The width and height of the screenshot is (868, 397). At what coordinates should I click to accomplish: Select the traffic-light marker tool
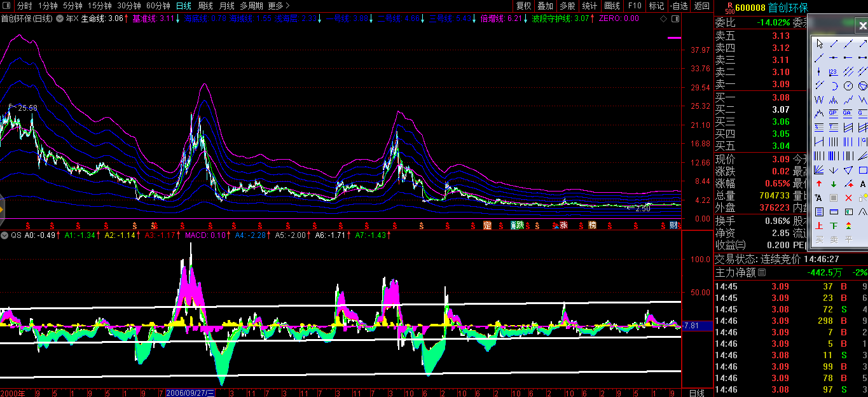(848, 226)
